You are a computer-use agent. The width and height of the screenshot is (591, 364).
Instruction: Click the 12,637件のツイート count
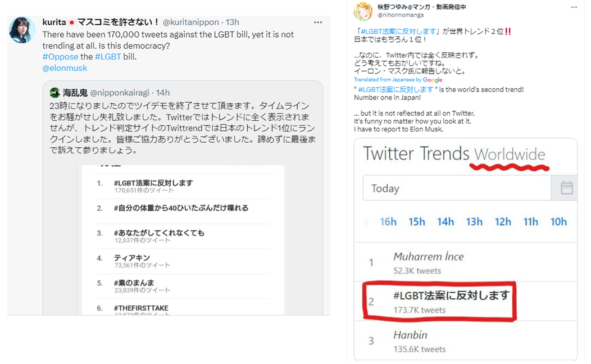143,240
